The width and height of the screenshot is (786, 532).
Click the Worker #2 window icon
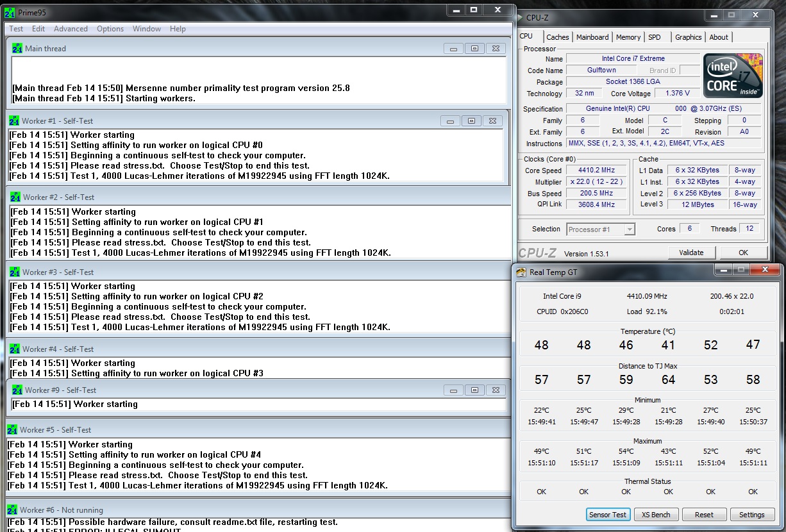[x=15, y=197]
